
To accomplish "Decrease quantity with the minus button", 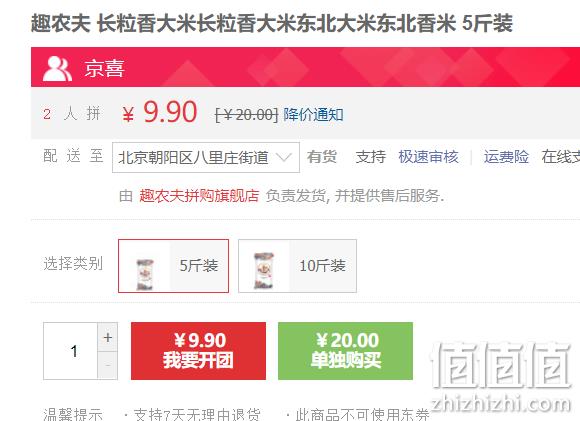I will coord(108,365).
